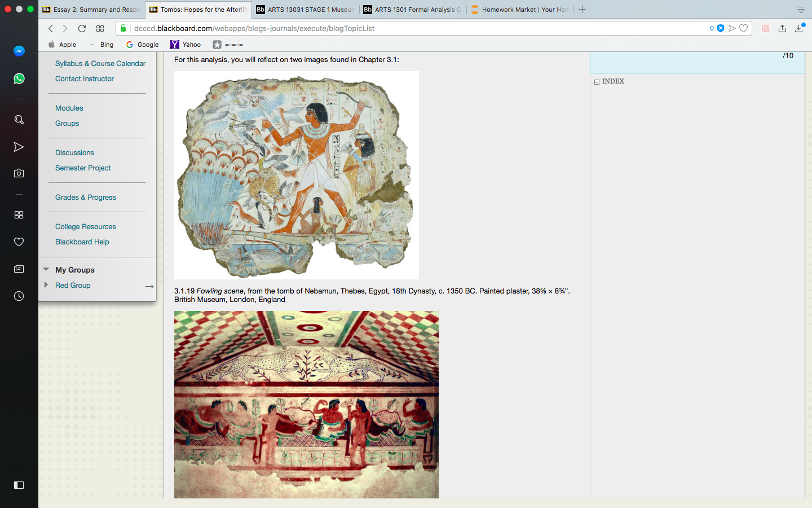This screenshot has width=812, height=508.
Task: Send page to My Flow from address bar
Action: (732, 28)
